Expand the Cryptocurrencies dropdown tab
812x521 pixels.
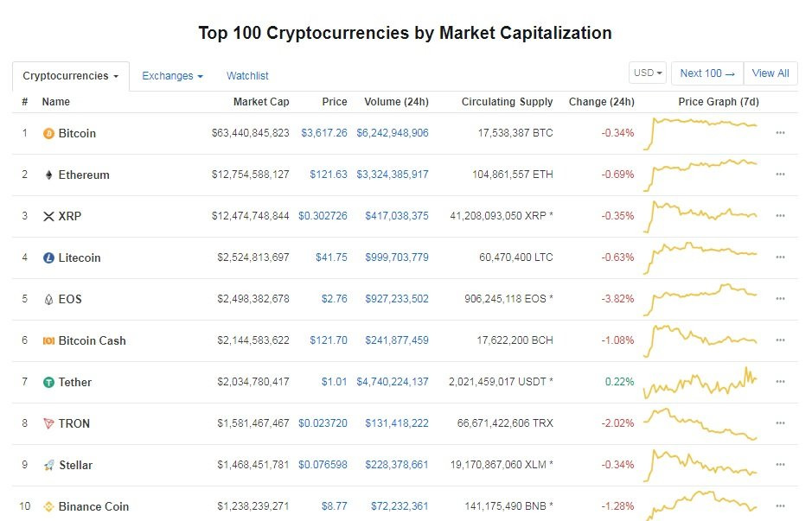71,76
